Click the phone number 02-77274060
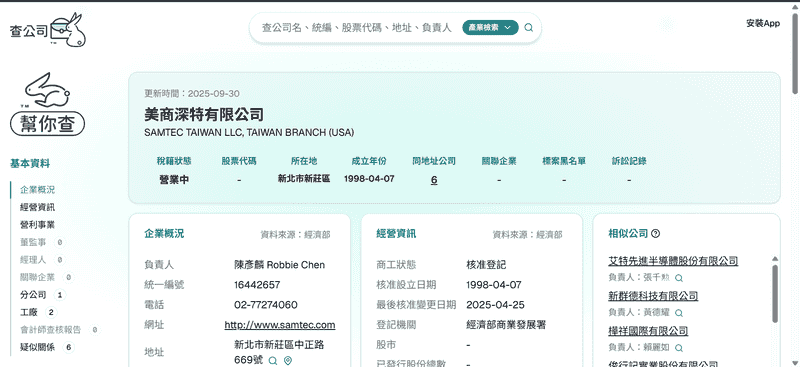800x367 pixels. click(x=266, y=305)
